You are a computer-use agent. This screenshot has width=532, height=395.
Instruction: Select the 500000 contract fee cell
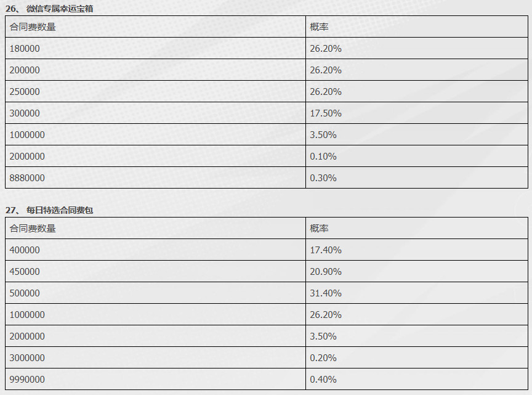click(155, 293)
